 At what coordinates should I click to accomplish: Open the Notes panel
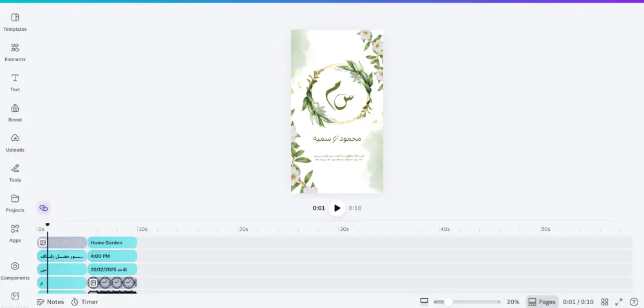50,302
